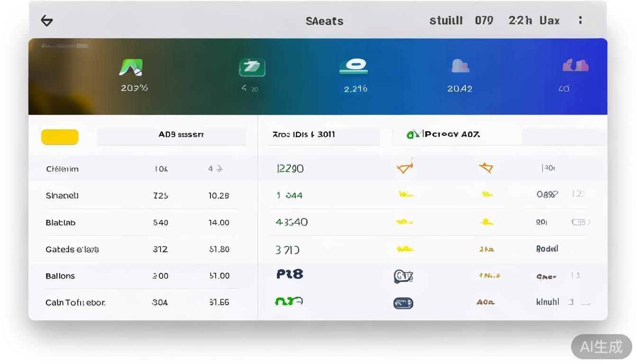The image size is (637, 364).
Task: Click the Uax label in top bar
Action: click(549, 21)
